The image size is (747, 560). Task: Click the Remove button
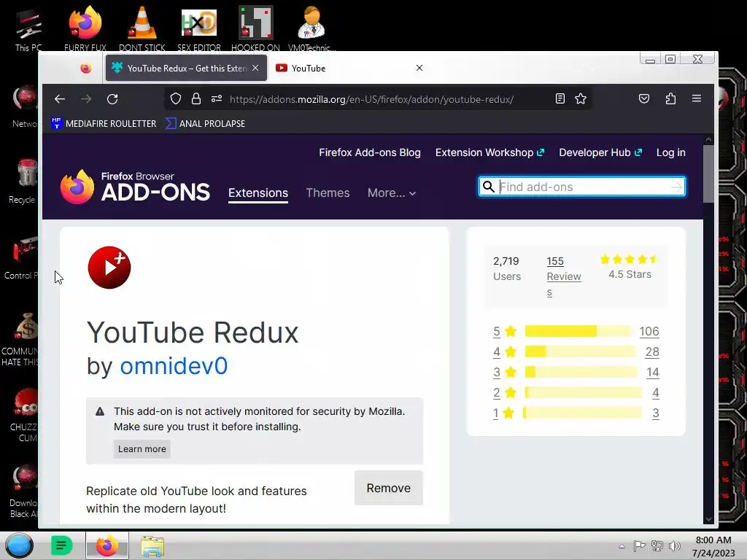[389, 488]
